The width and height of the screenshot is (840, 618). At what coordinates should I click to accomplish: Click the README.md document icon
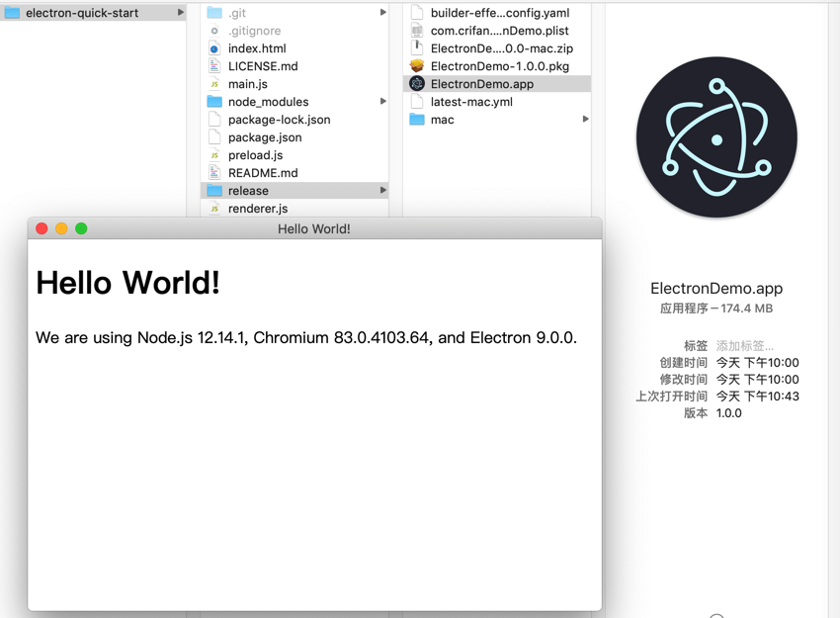pyautogui.click(x=214, y=173)
